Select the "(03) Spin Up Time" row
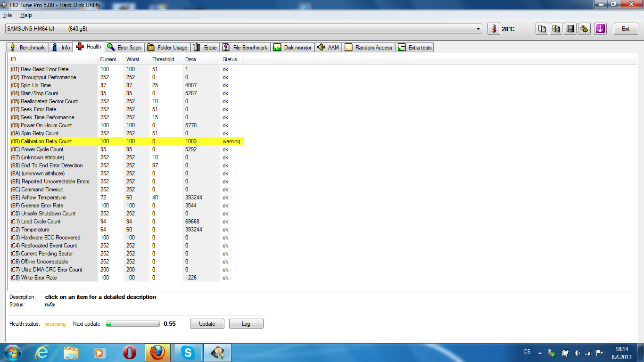644x362 pixels. [x=126, y=85]
